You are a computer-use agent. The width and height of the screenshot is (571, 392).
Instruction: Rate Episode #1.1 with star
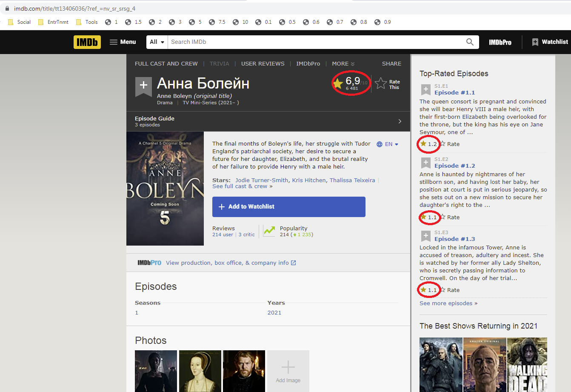pos(443,144)
